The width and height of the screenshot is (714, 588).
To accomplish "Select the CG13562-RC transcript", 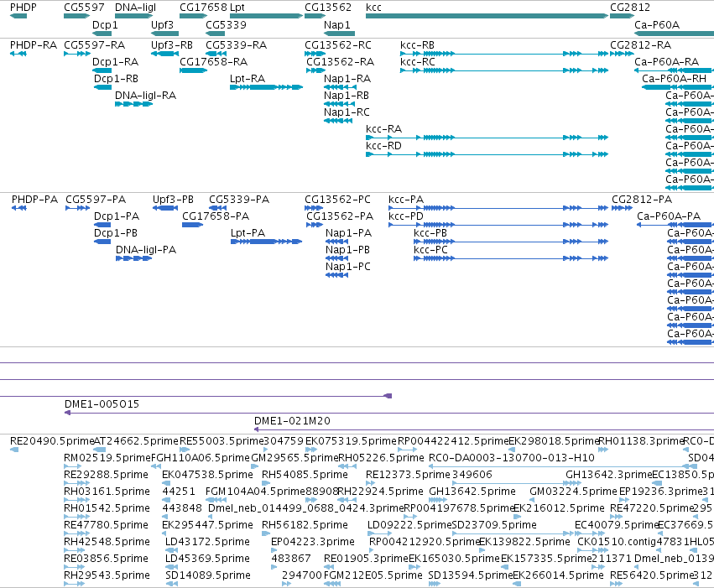I will [315, 54].
